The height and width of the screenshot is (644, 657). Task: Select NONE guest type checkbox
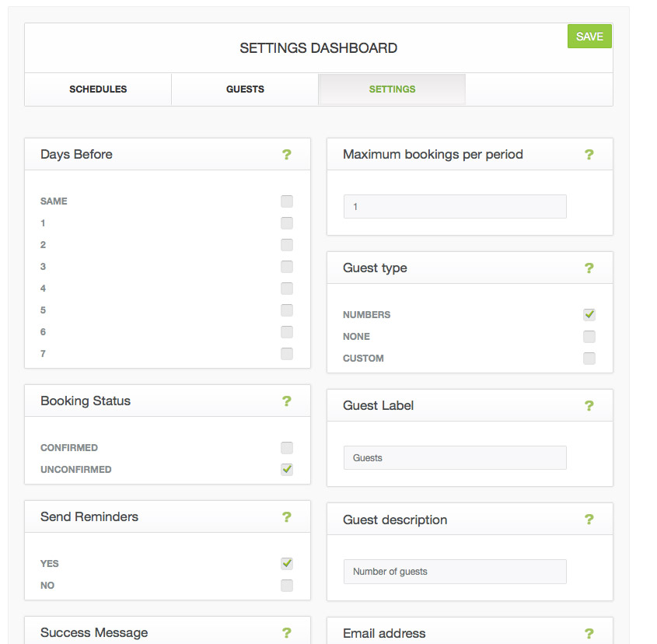pos(589,336)
